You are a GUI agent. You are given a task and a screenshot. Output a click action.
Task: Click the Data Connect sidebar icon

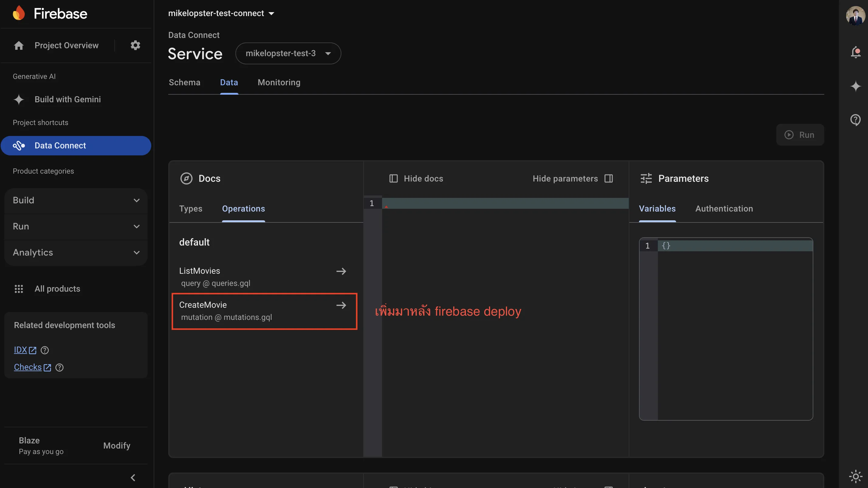coord(19,145)
